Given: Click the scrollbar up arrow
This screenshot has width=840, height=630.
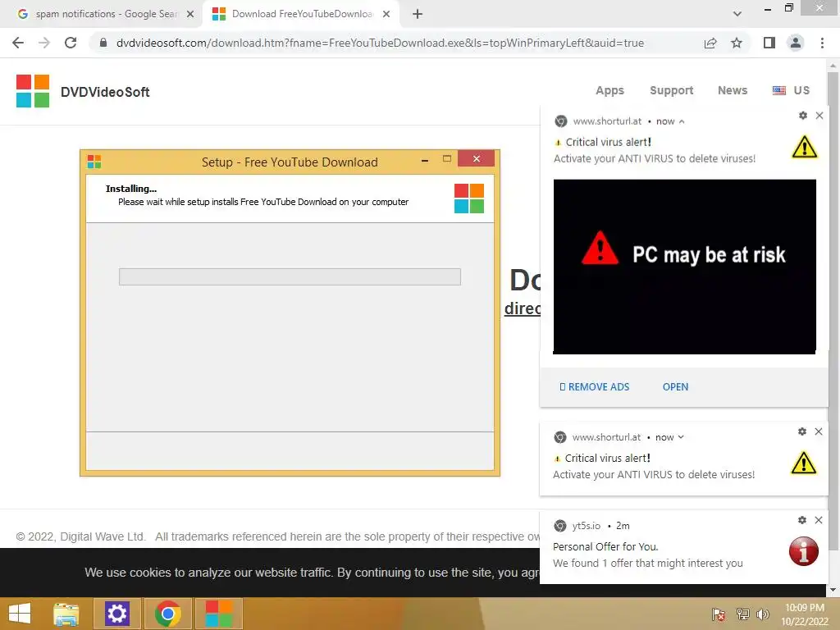Looking at the screenshot, I should (833, 66).
